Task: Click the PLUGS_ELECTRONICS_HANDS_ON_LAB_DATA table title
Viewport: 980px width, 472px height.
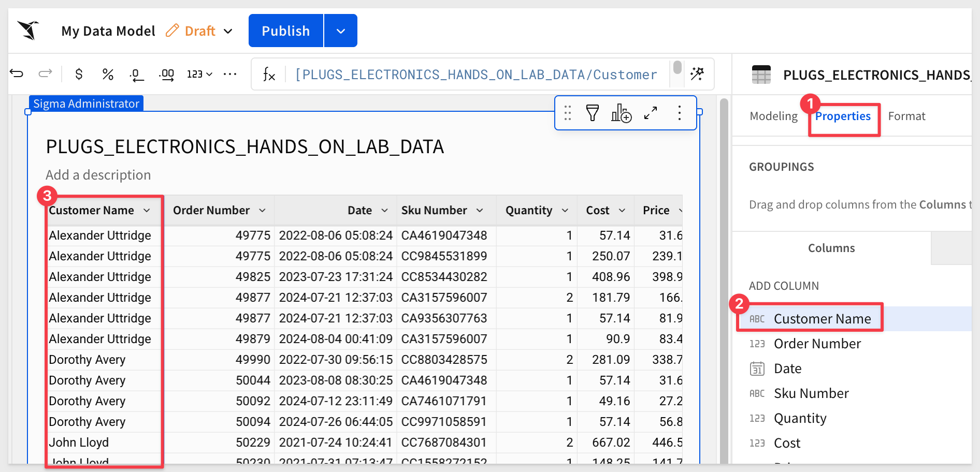Action: point(245,146)
